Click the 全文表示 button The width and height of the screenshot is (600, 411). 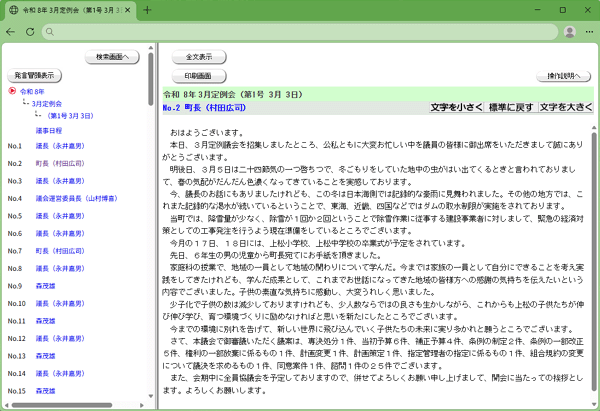tap(199, 57)
